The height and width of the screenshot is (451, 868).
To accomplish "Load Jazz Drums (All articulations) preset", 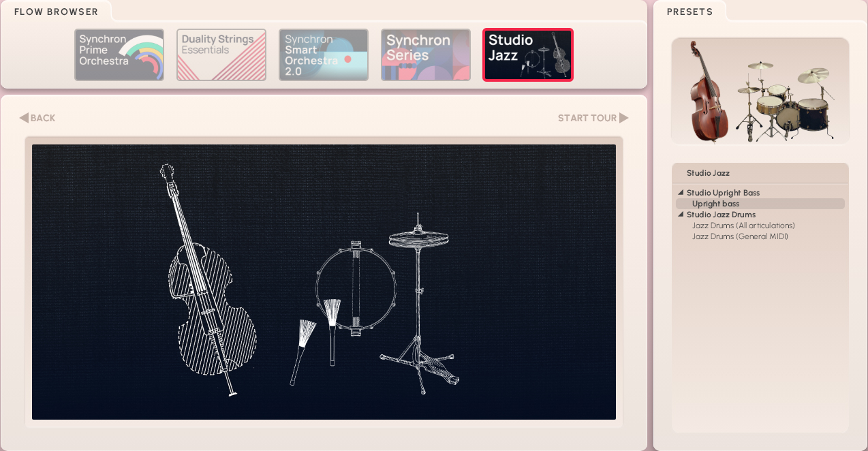I will pyautogui.click(x=743, y=226).
